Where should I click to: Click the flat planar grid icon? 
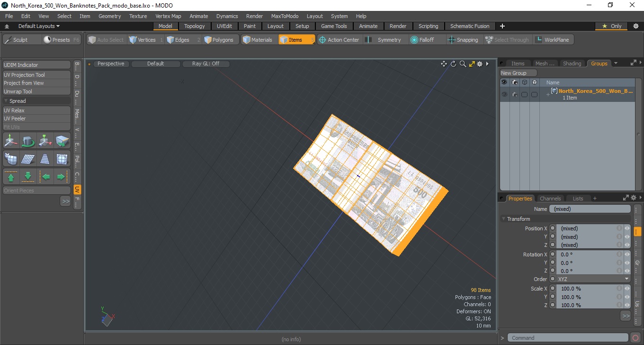28,159
